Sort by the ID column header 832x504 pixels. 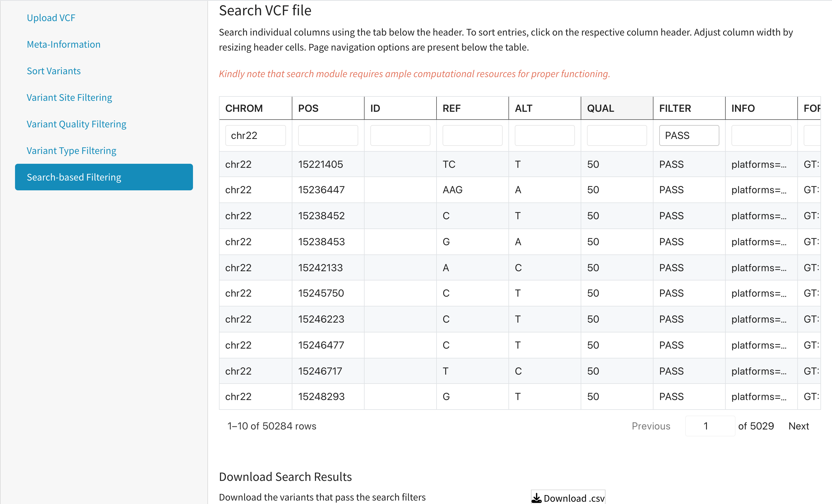click(400, 108)
